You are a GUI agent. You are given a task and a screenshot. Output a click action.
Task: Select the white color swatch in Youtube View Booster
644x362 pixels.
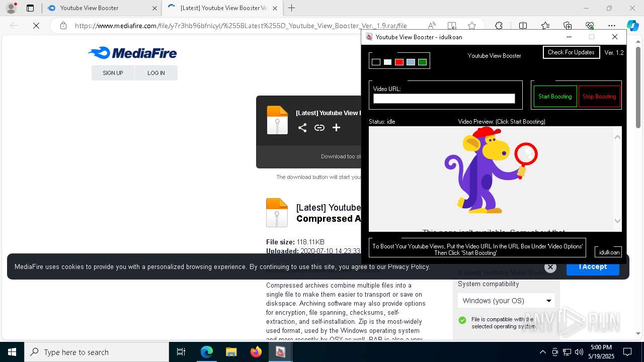[387, 62]
